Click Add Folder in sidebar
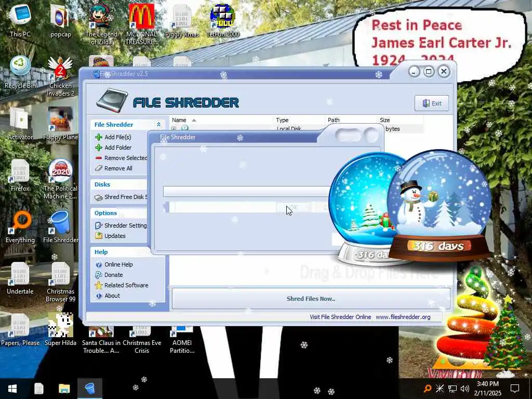The image size is (532, 399). tap(113, 148)
